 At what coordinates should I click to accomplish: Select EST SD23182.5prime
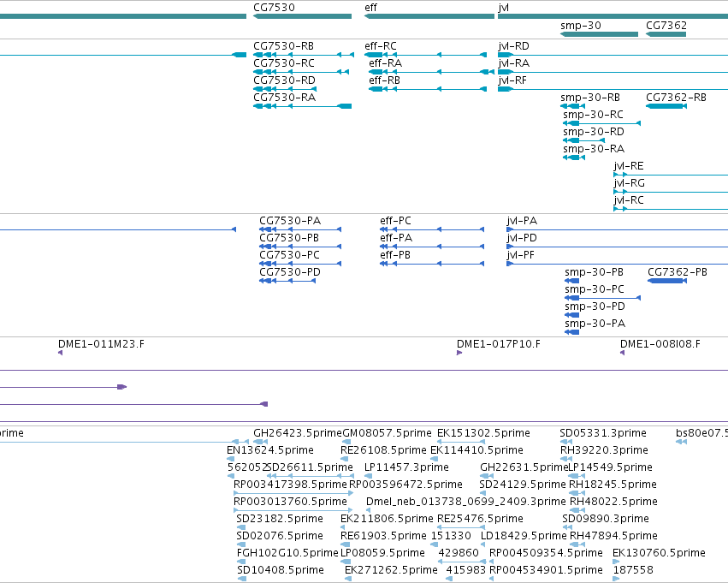point(241,527)
